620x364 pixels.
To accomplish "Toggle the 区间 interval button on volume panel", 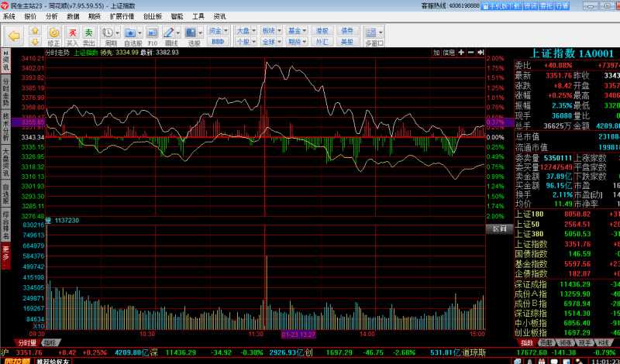I will tap(499, 228).
